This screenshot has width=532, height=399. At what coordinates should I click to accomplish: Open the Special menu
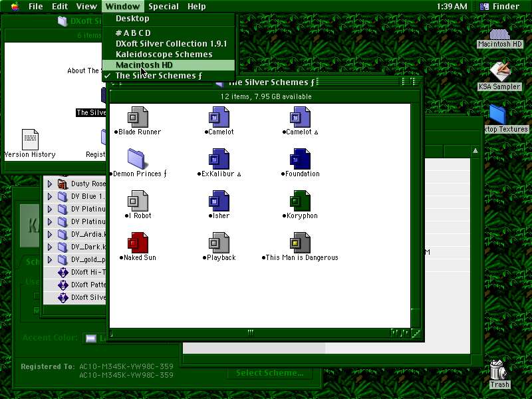(164, 7)
